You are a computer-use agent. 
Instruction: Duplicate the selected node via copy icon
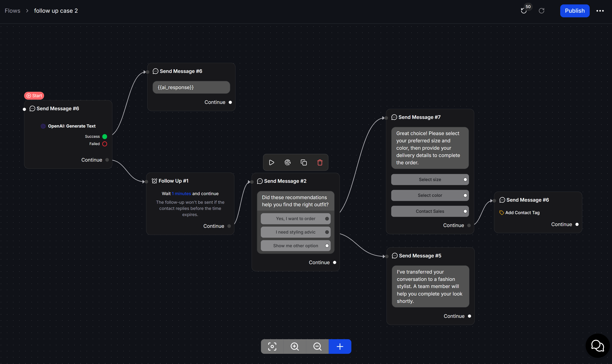pyautogui.click(x=304, y=162)
